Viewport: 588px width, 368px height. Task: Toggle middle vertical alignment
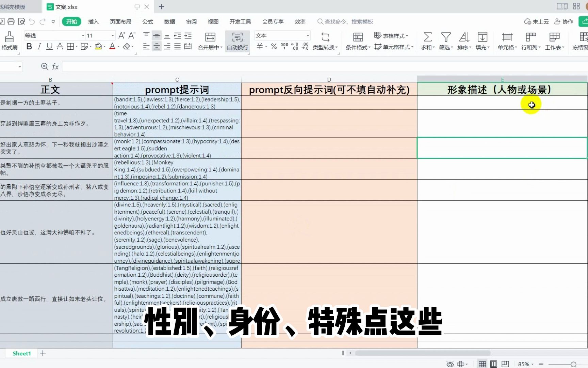click(157, 35)
